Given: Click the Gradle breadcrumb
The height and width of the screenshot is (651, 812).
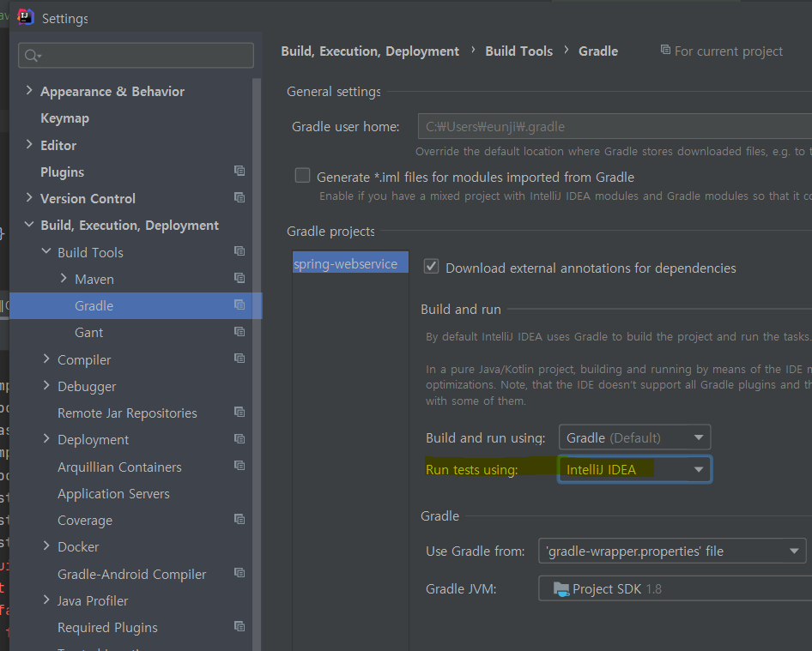Looking at the screenshot, I should pos(598,51).
